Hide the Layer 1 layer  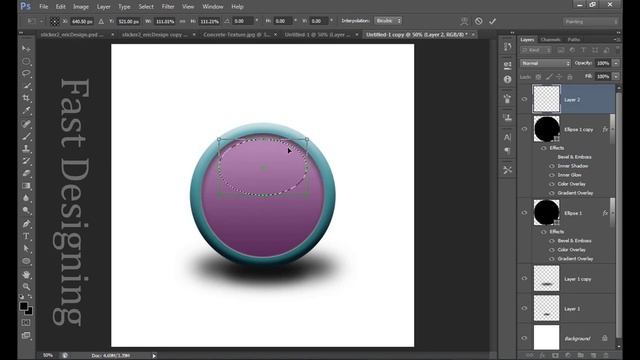coord(524,309)
